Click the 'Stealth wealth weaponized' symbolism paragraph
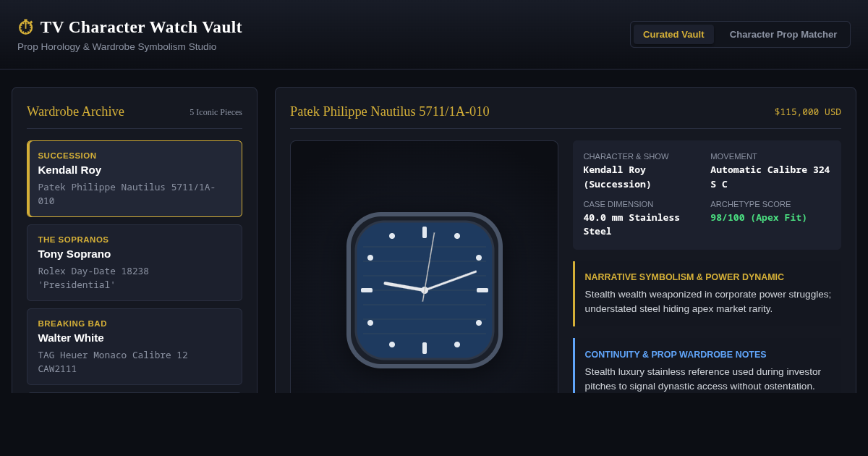This screenshot has height=456, width=868. (x=708, y=302)
